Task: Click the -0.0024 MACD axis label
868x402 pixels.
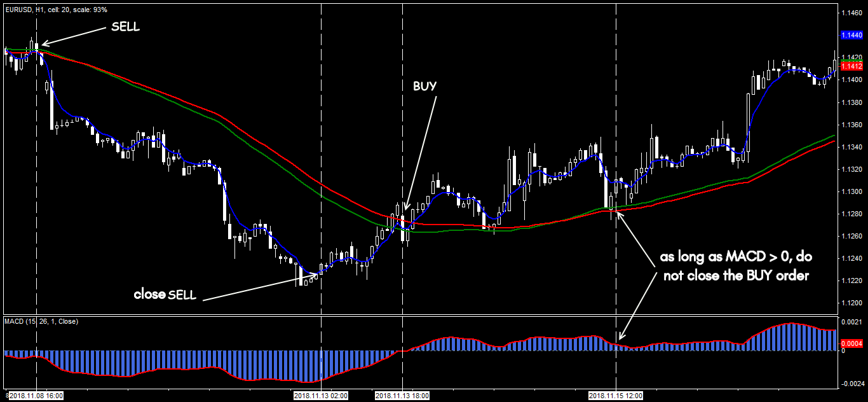Action: pyautogui.click(x=852, y=384)
